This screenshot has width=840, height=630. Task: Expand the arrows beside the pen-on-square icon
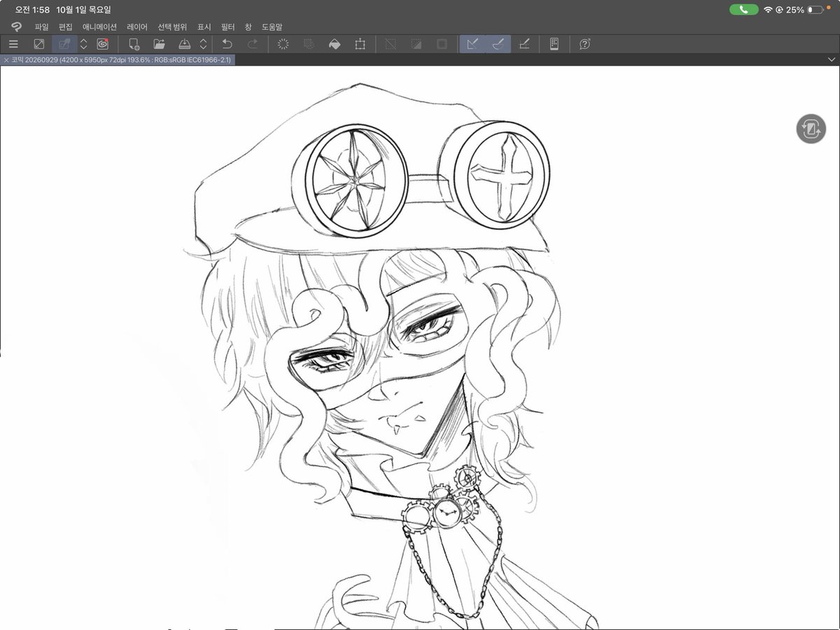tap(84, 44)
